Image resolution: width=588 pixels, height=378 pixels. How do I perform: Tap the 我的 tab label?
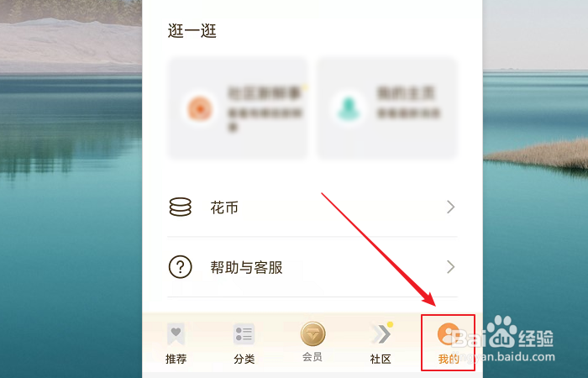coord(449,359)
